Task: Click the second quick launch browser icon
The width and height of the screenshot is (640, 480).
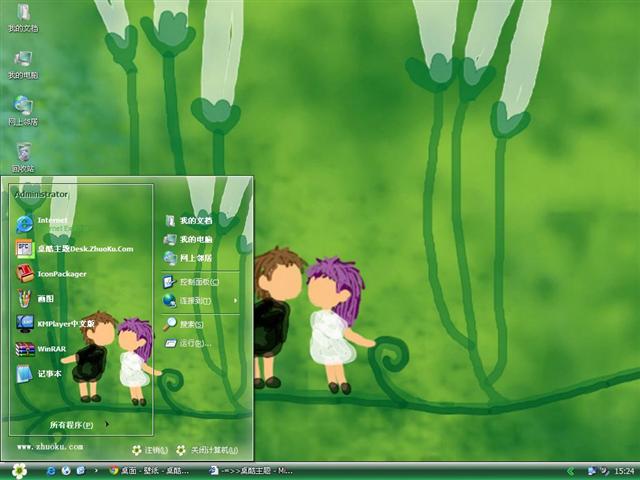Action: click(x=66, y=471)
